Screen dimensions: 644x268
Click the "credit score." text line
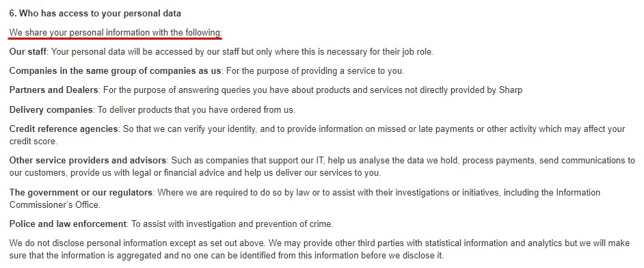coord(33,142)
